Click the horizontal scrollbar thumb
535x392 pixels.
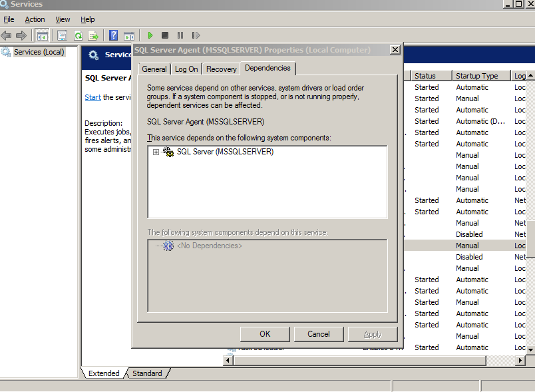[x=359, y=360]
